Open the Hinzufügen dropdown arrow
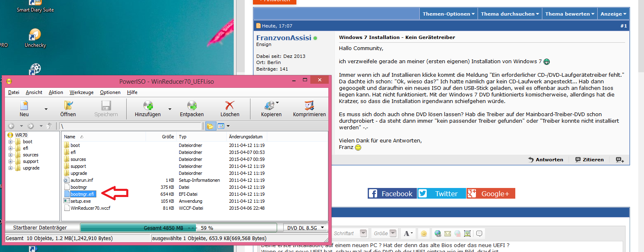Viewport: 644px width, 252px height. (170, 109)
